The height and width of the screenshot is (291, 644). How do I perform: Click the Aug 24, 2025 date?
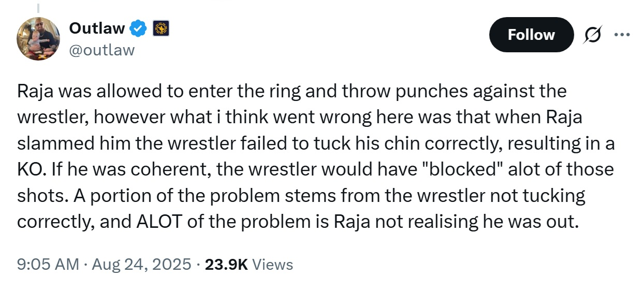point(141,265)
